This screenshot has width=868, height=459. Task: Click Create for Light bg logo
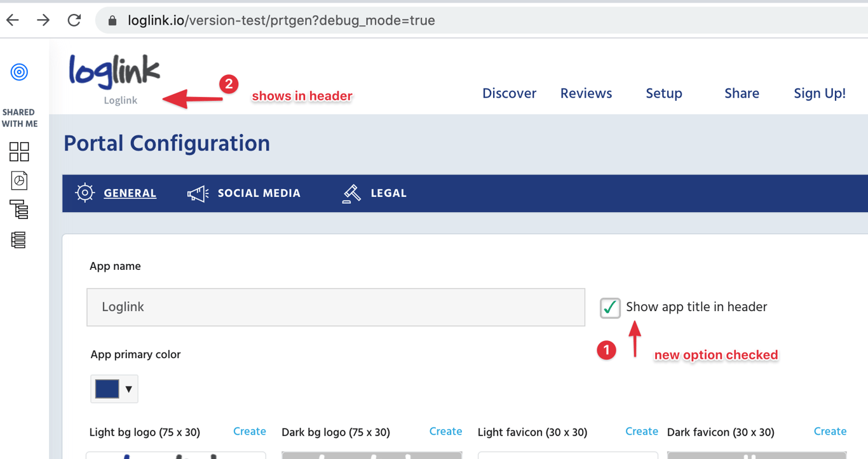[x=249, y=432]
